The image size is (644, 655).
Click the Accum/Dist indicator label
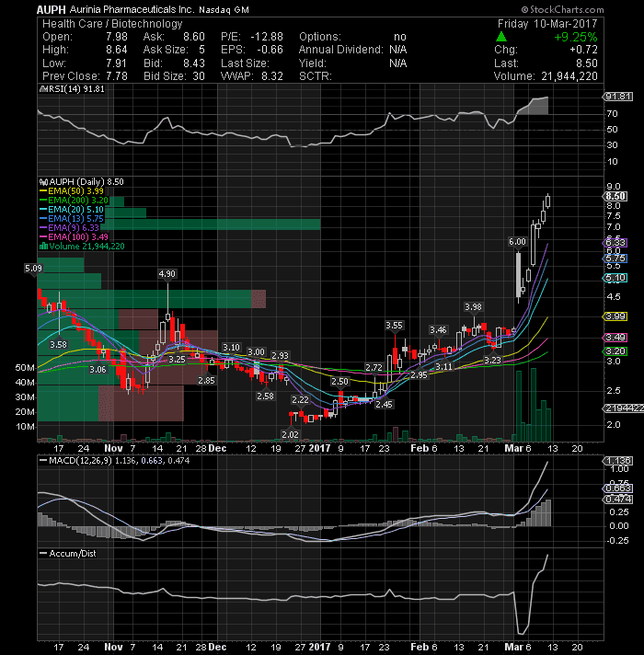tap(73, 554)
